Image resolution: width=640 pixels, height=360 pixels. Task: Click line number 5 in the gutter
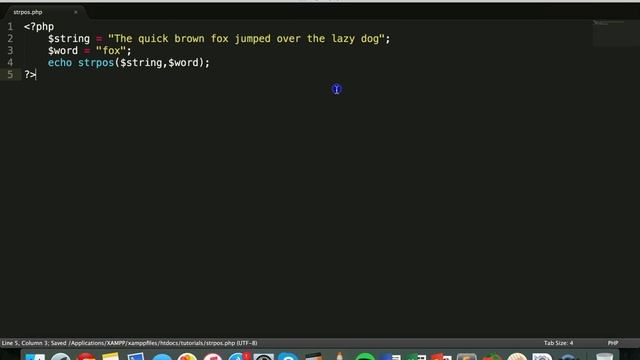click(x=10, y=75)
